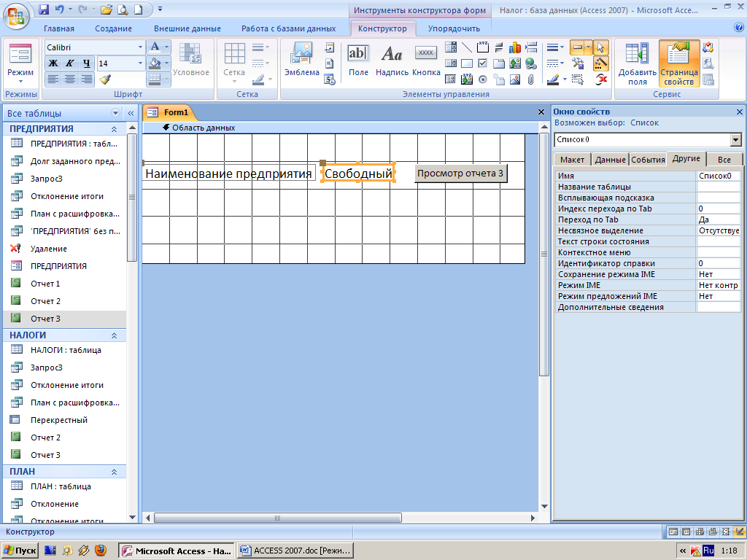Click the line color brush button
Screen dimensions: 747x560
click(553, 79)
